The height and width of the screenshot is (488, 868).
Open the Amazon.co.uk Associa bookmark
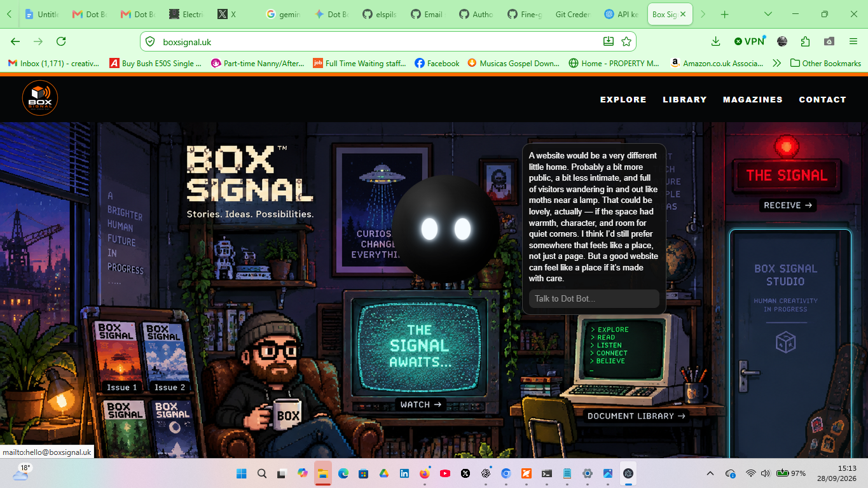coord(717,63)
